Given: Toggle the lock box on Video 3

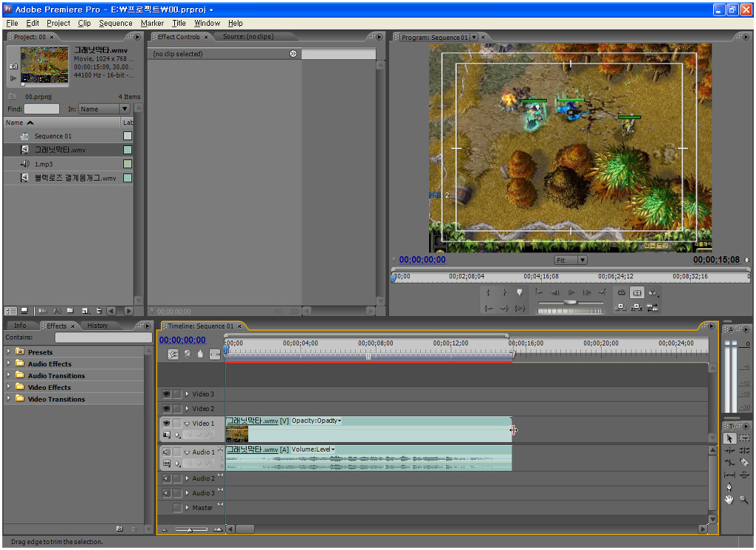Looking at the screenshot, I should [x=177, y=394].
